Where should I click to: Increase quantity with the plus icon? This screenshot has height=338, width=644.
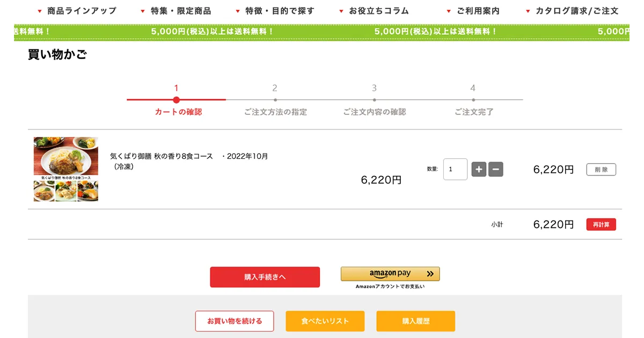479,169
